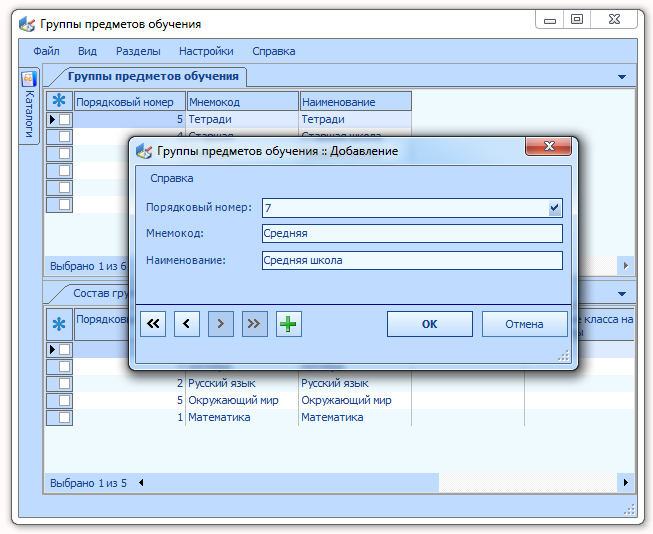Toggle checkbox of Русский язык row

(x=65, y=383)
